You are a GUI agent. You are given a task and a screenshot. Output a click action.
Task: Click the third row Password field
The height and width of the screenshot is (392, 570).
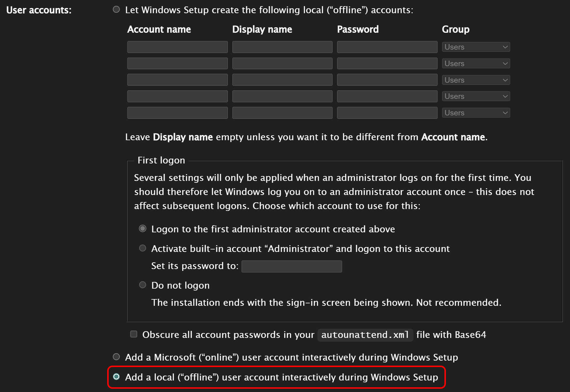coord(387,80)
